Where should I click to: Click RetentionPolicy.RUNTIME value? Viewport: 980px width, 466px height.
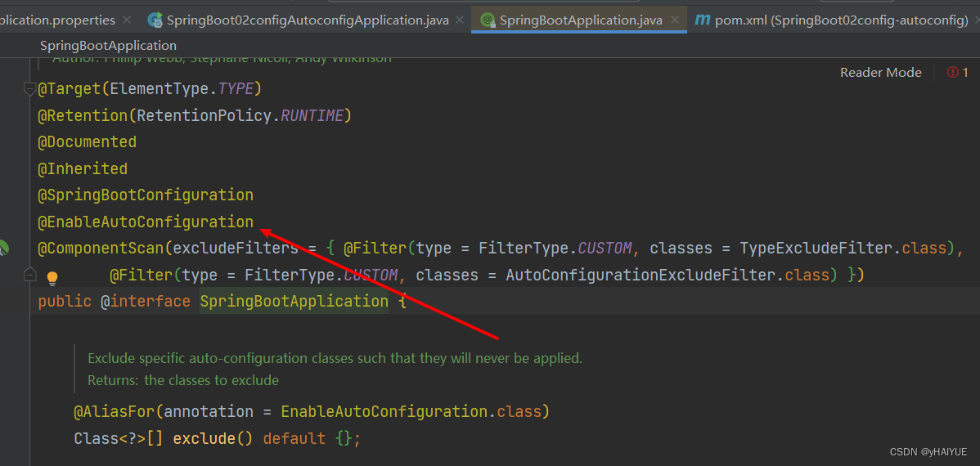coord(240,115)
